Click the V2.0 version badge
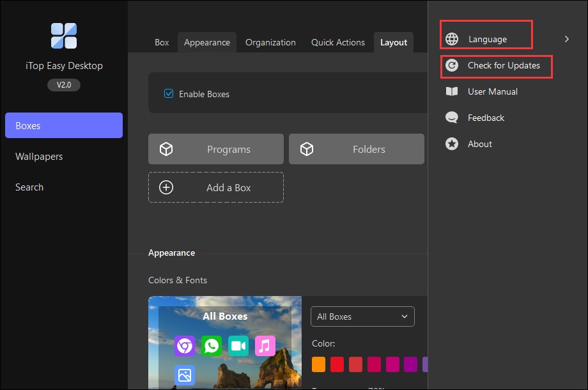The height and width of the screenshot is (390, 588). [x=64, y=85]
